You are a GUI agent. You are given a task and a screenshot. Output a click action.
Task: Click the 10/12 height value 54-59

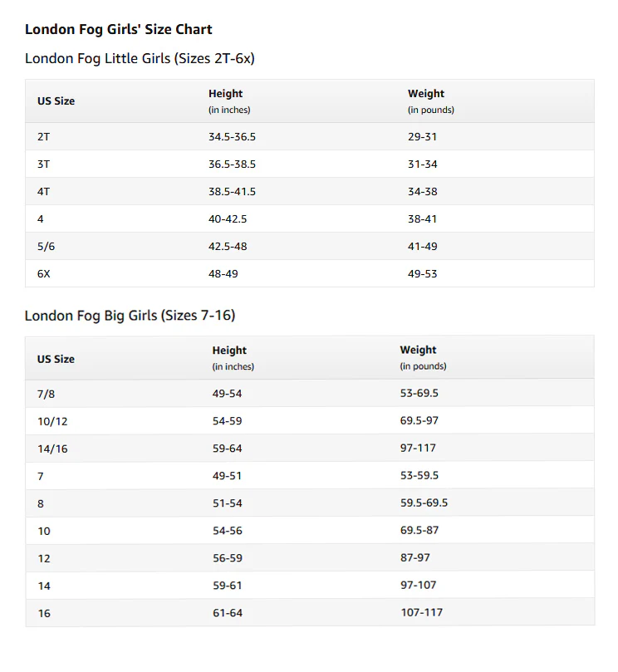227,421
